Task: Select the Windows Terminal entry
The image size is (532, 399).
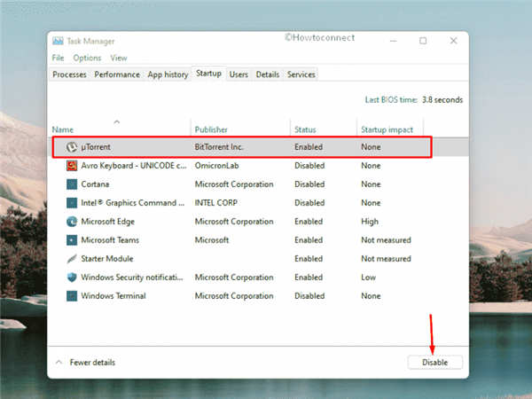Action: tap(113, 296)
